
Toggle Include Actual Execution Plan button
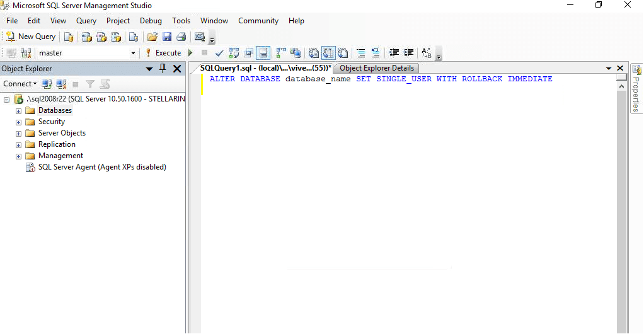click(281, 53)
